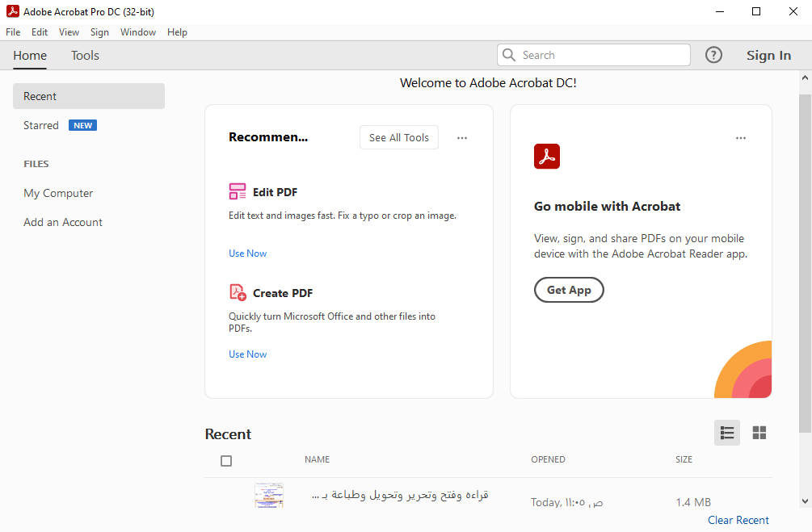Select Starred in the sidebar
The image size is (812, 532).
[x=41, y=125]
